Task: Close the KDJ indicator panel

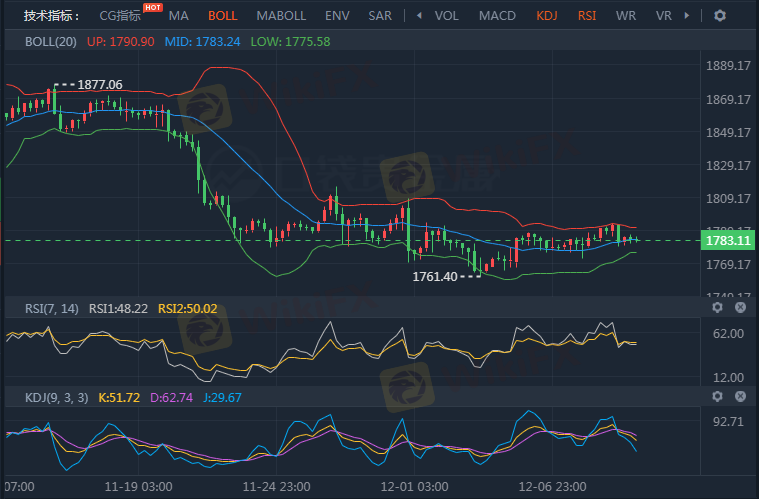Action: pos(741,397)
